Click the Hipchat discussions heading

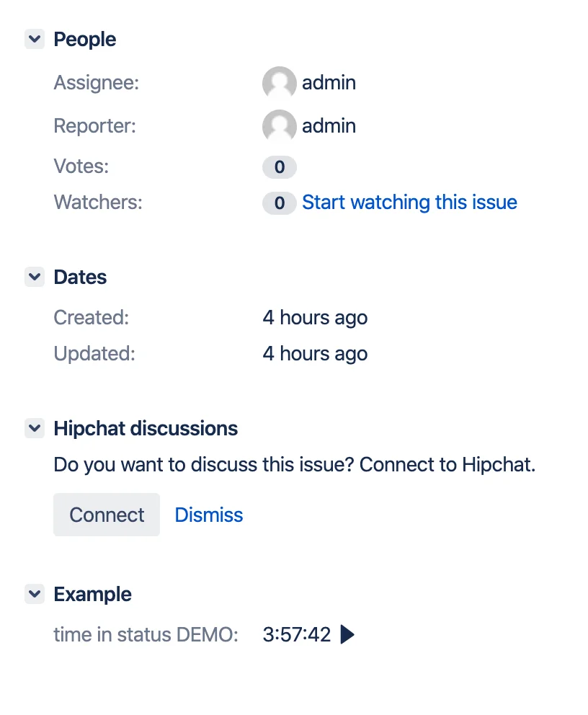coord(146,429)
